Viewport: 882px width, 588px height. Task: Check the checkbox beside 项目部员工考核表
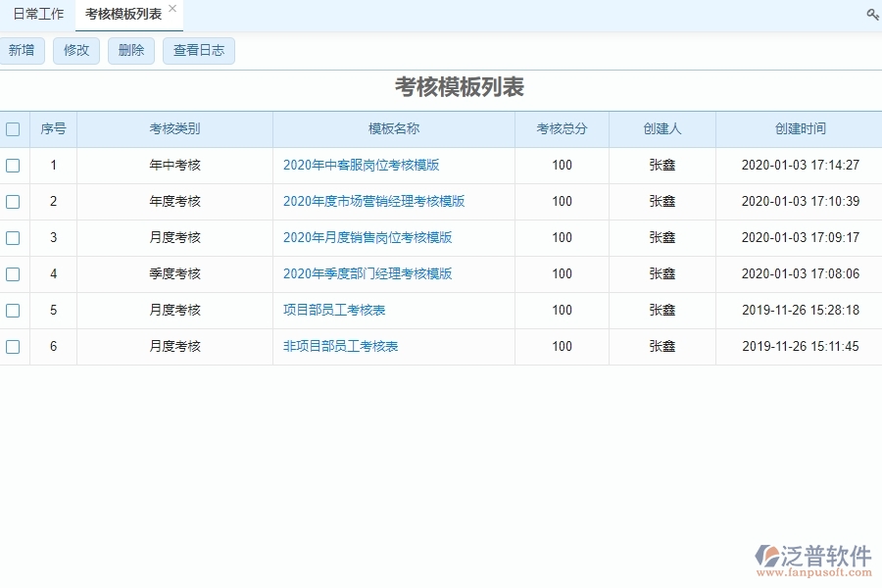[x=14, y=310]
